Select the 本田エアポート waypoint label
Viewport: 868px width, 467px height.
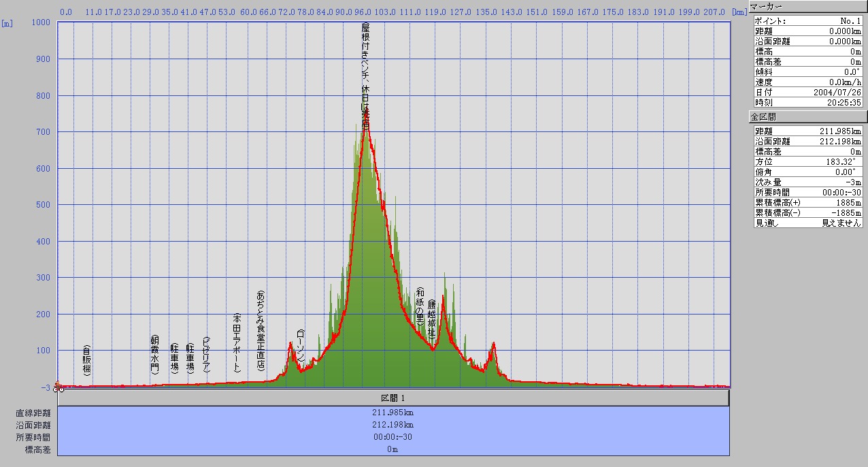237,344
